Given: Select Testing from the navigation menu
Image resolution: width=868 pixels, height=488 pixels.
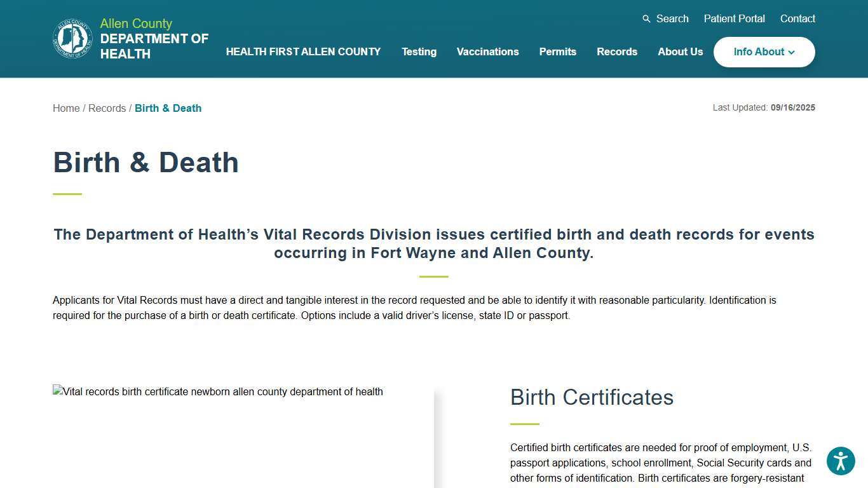Looking at the screenshot, I should click(x=419, y=52).
